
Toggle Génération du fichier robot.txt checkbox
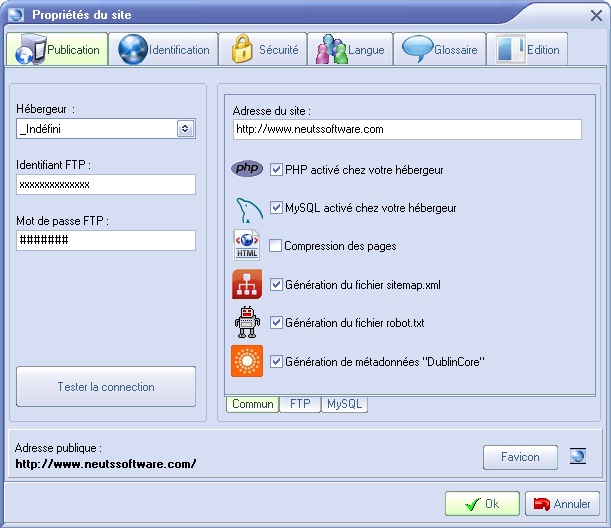pyautogui.click(x=276, y=322)
